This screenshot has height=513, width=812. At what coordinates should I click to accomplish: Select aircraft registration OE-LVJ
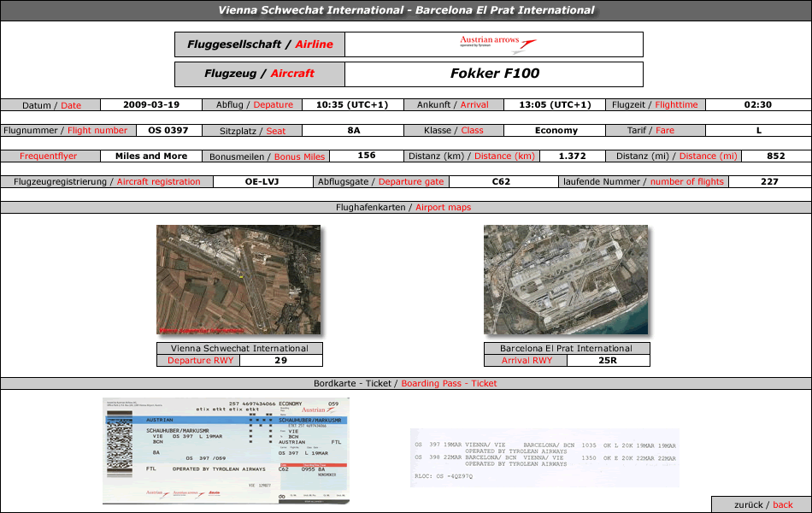pyautogui.click(x=262, y=182)
